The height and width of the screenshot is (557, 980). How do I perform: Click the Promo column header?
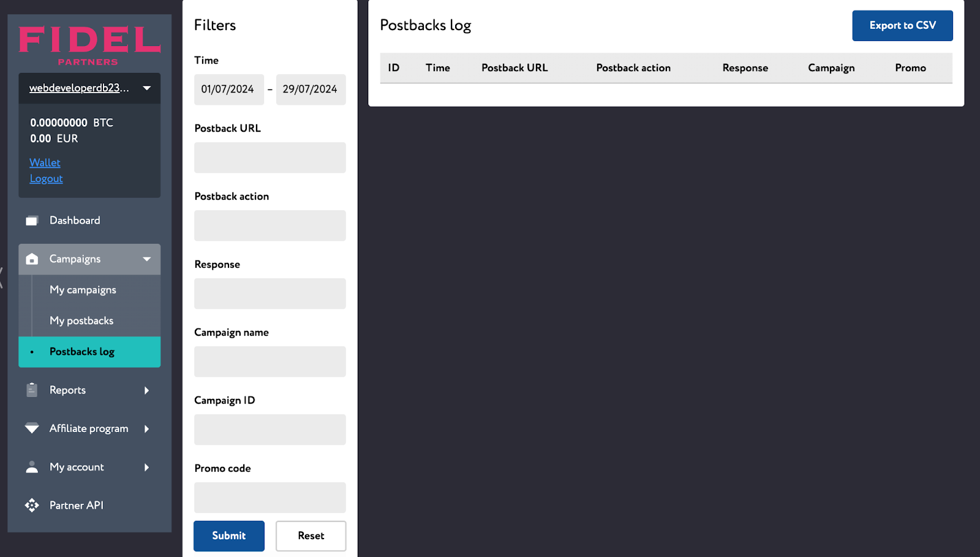[910, 68]
